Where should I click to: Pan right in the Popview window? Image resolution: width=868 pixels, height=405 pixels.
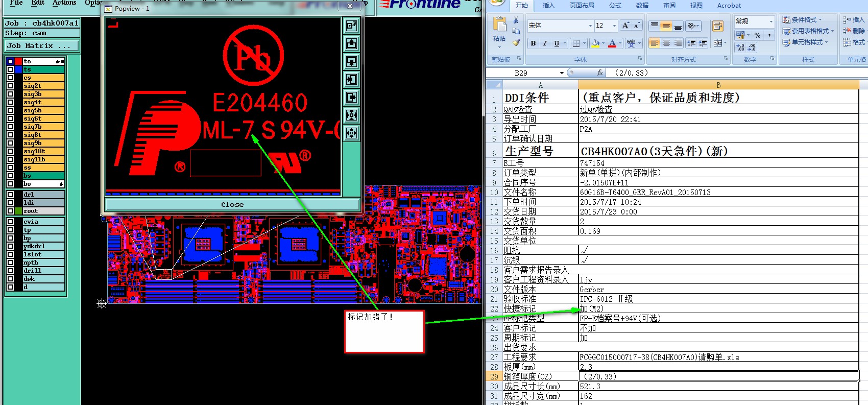[x=351, y=97]
